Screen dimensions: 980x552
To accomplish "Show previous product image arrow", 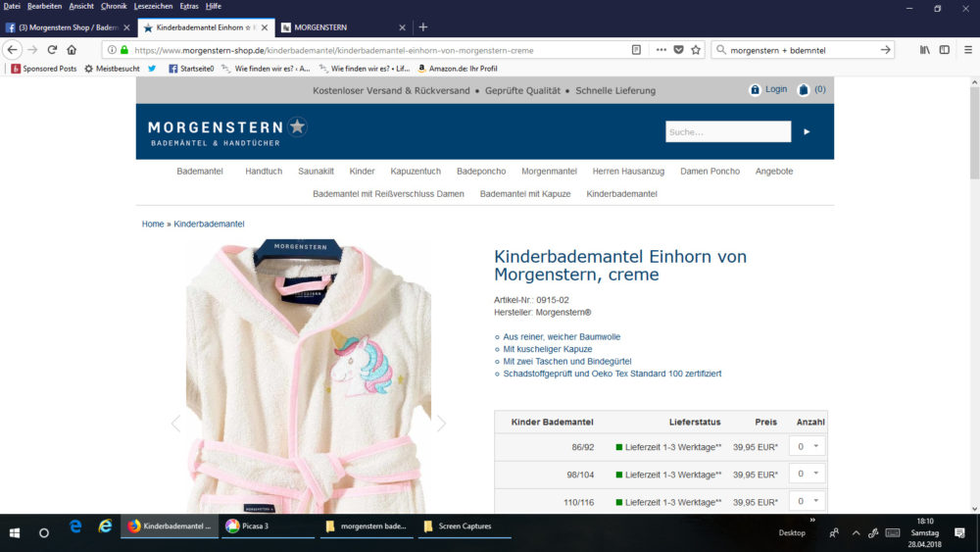I will (x=175, y=424).
